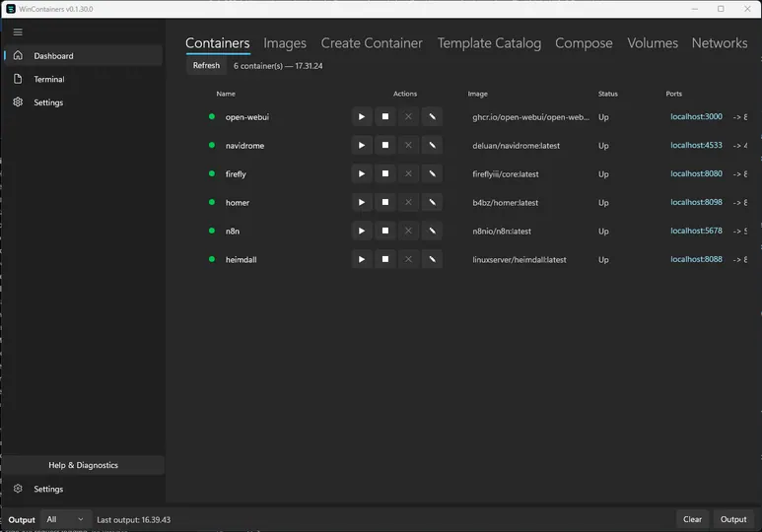Viewport: 762px width, 532px height.
Task: Stop the n8n container
Action: tap(384, 231)
